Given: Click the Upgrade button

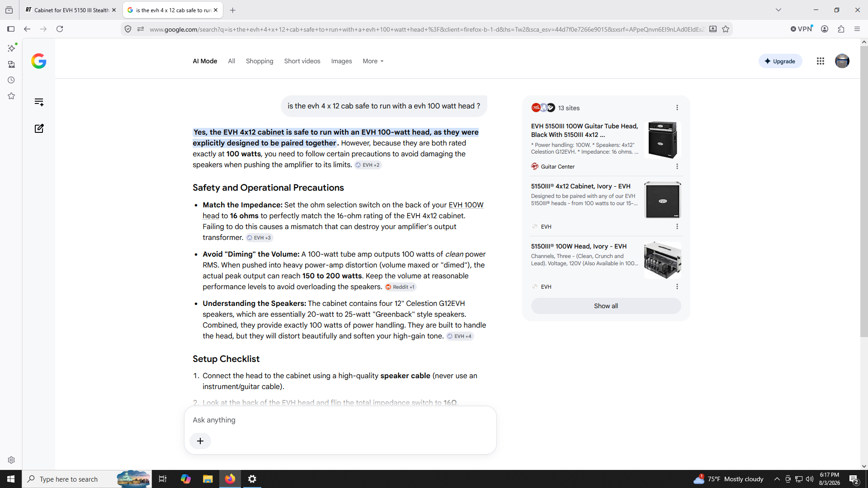Looking at the screenshot, I should pos(780,61).
